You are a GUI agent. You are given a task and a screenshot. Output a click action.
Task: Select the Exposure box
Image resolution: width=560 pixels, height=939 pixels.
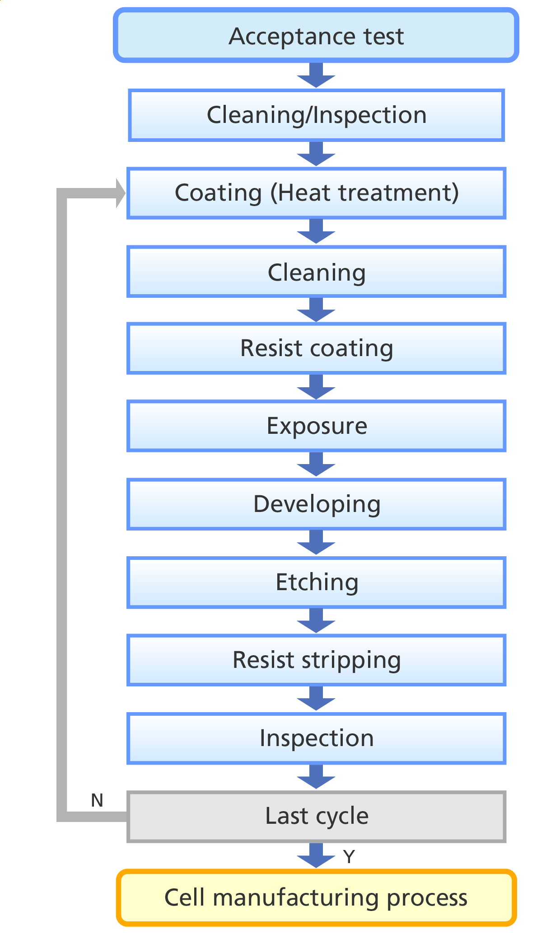pos(316,426)
